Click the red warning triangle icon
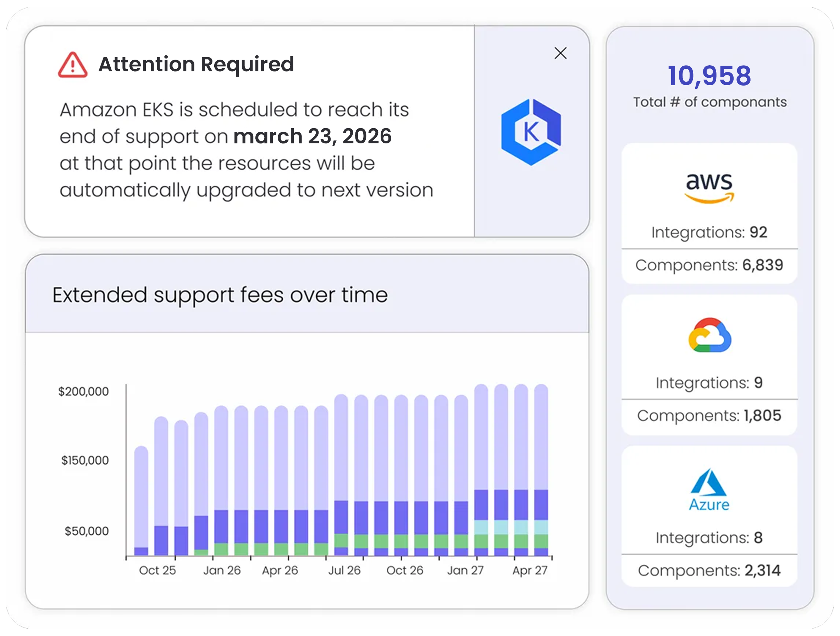 72,65
